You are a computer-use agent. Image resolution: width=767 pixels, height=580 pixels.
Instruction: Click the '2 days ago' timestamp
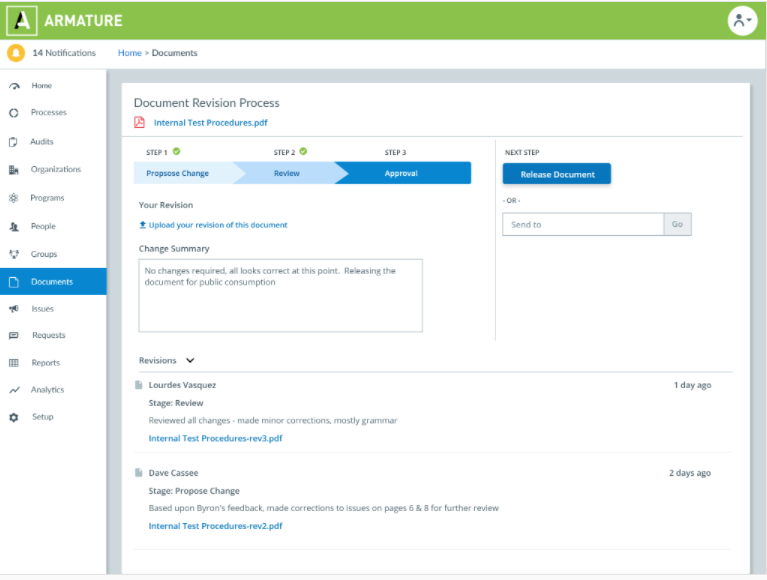(690, 473)
